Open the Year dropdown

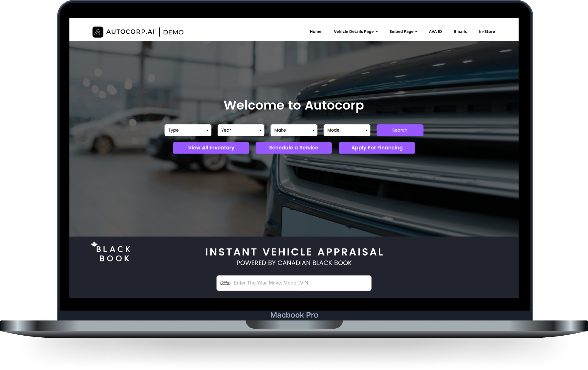click(241, 130)
